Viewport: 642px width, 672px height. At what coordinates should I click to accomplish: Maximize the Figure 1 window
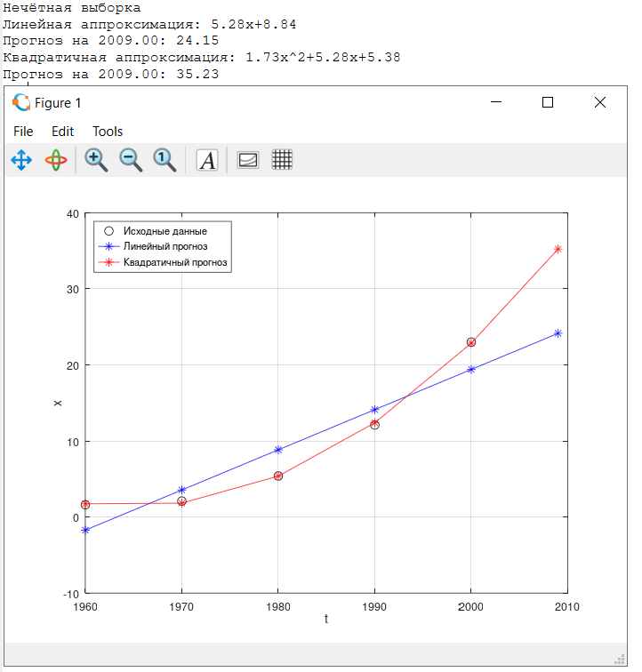(548, 102)
